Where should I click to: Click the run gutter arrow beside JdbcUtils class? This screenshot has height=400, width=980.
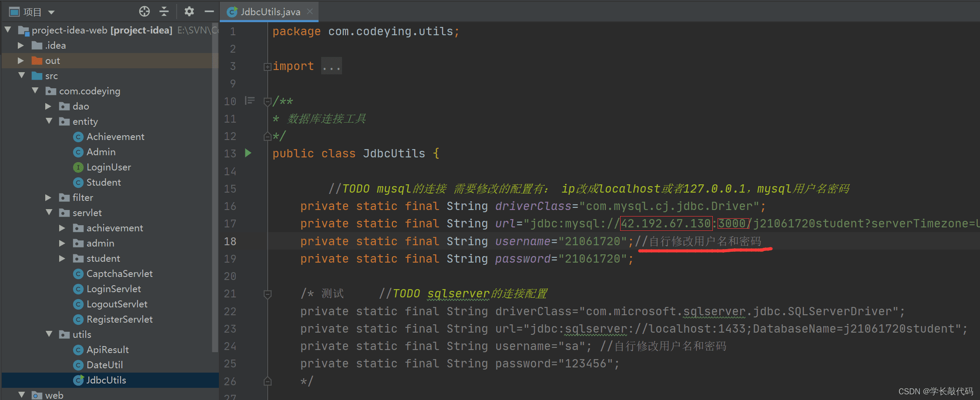248,153
